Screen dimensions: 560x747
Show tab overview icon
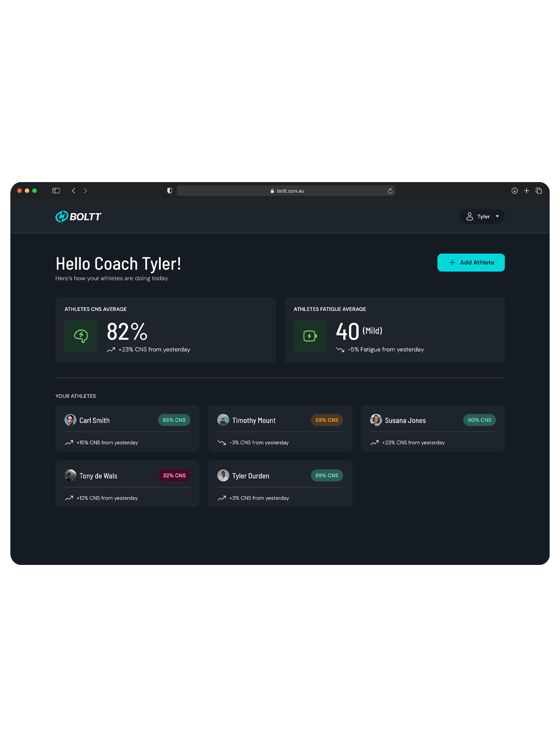539,191
